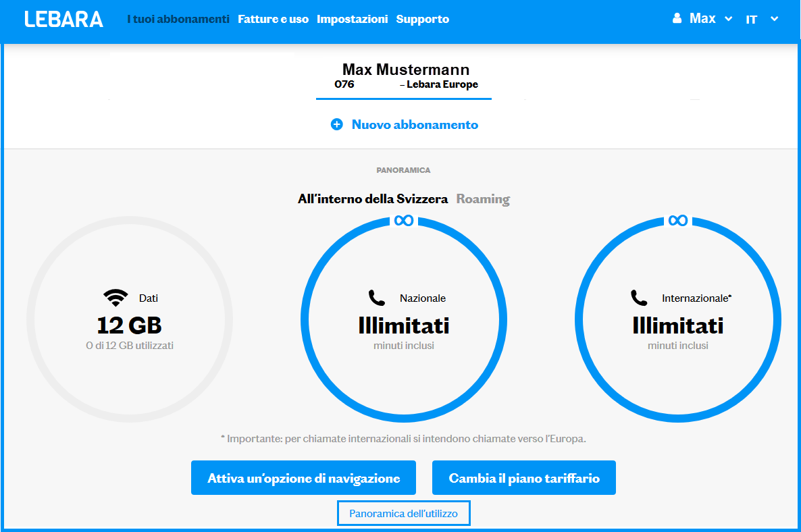Click the Illimitati text under Nazionale

coord(404,325)
